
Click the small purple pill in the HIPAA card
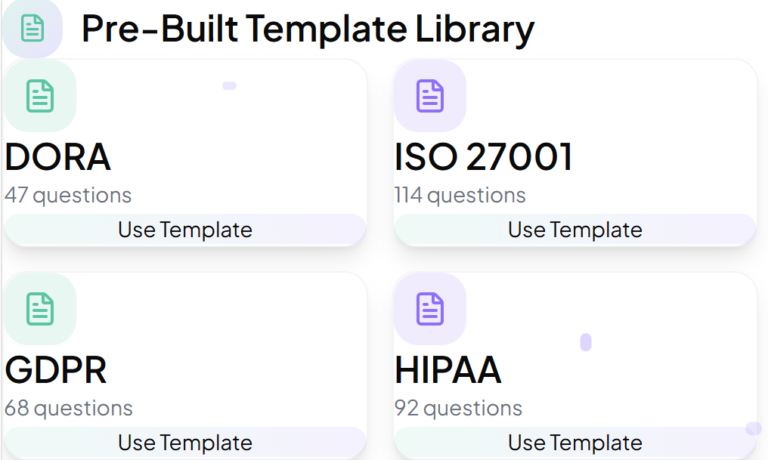pyautogui.click(x=586, y=342)
